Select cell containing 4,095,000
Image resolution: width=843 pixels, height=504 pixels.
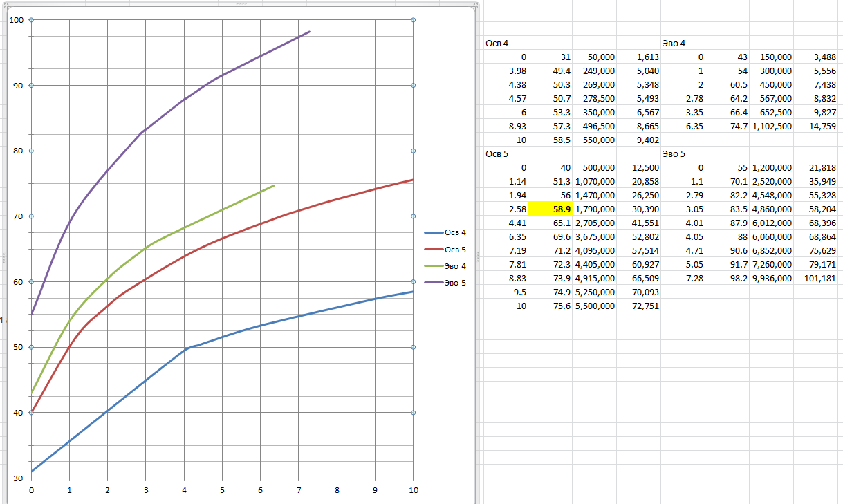click(x=595, y=250)
